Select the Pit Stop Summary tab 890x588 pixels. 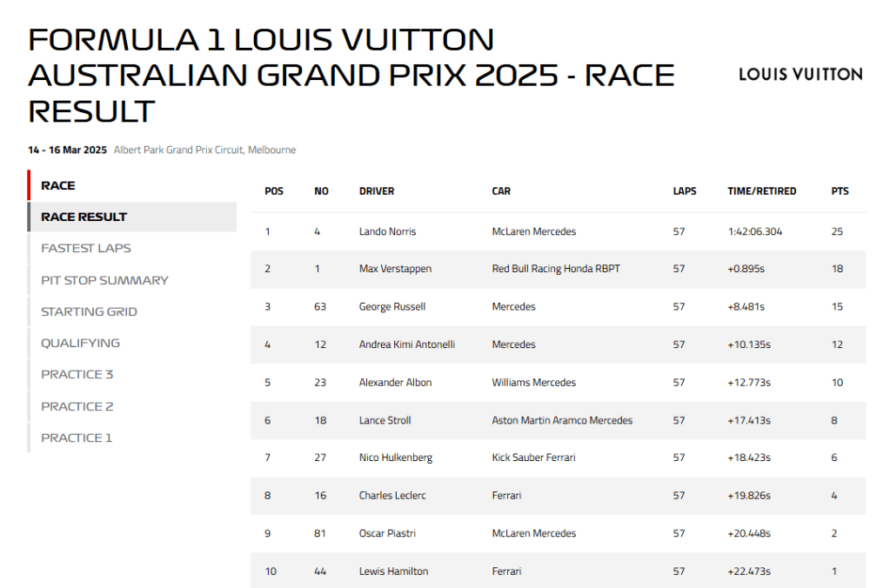(104, 280)
